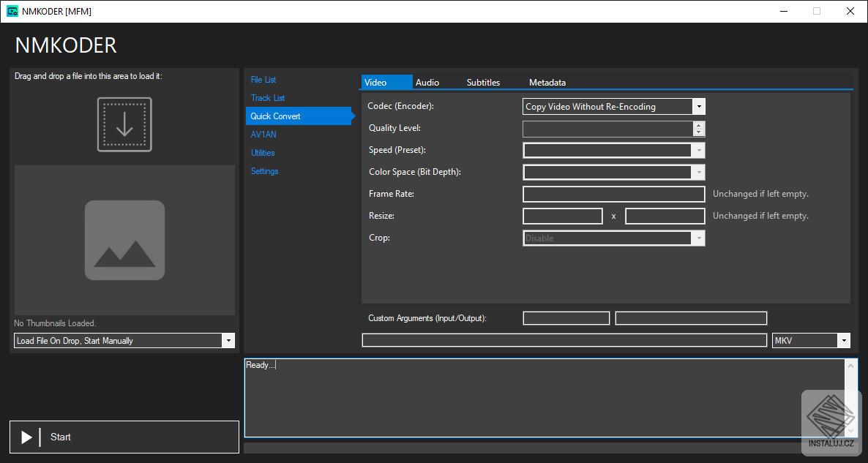
Task: Click the "Codec (Encoder):" label
Action: [401, 105]
